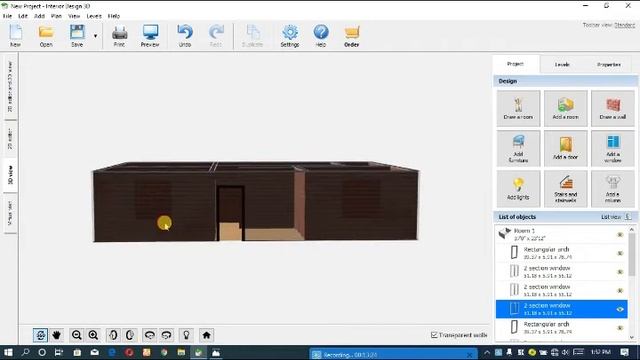
Task: Switch to the Levels tab
Action: point(562,64)
